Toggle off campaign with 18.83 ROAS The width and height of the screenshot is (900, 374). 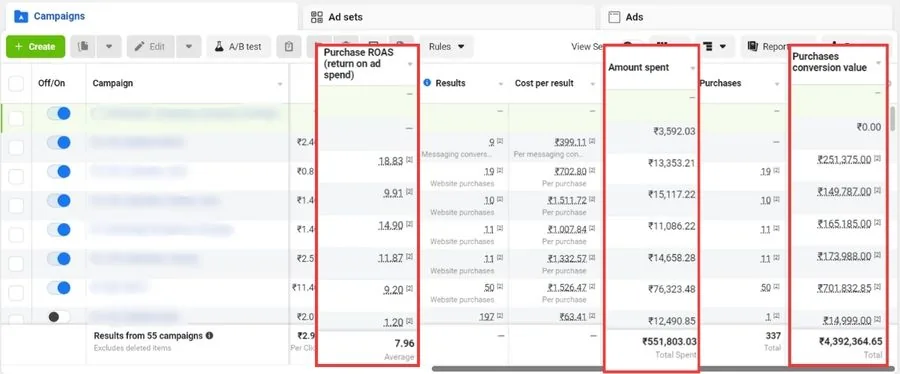(59, 171)
